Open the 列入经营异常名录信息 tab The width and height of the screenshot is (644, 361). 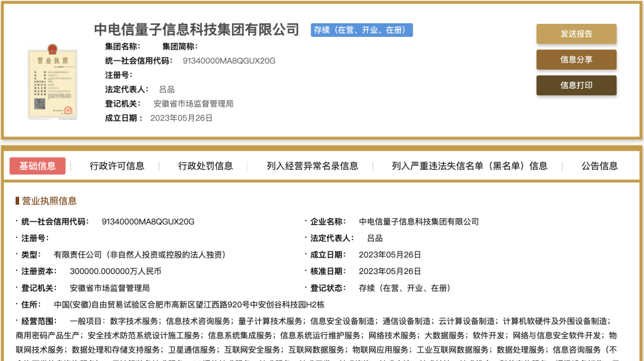(312, 166)
